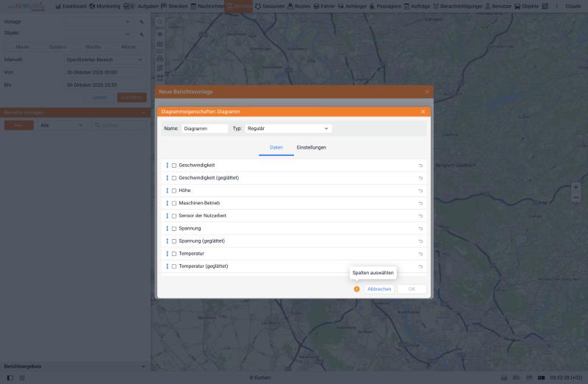Tick the Temperatur (geglättet) checkbox

[174, 266]
